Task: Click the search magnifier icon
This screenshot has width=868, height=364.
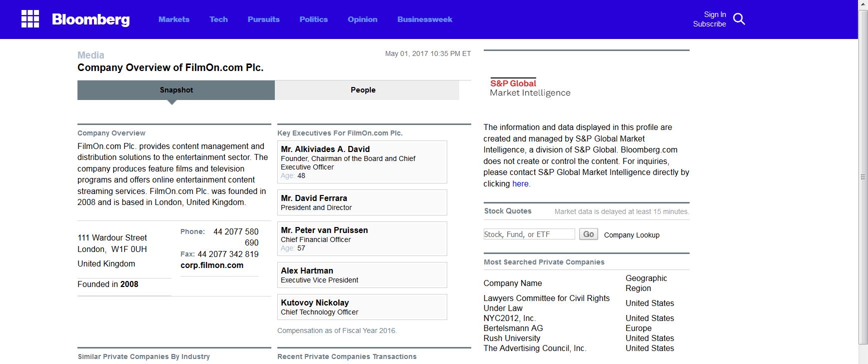Action: 739,19
